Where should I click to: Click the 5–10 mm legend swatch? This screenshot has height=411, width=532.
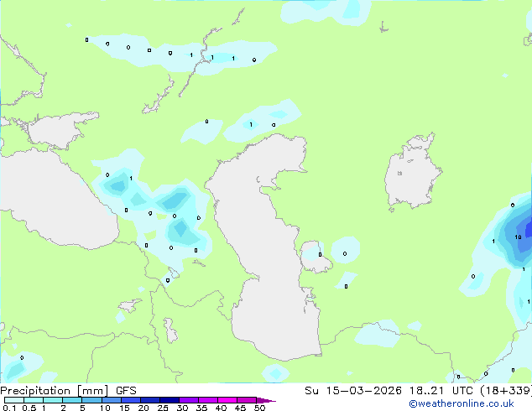click(91, 400)
